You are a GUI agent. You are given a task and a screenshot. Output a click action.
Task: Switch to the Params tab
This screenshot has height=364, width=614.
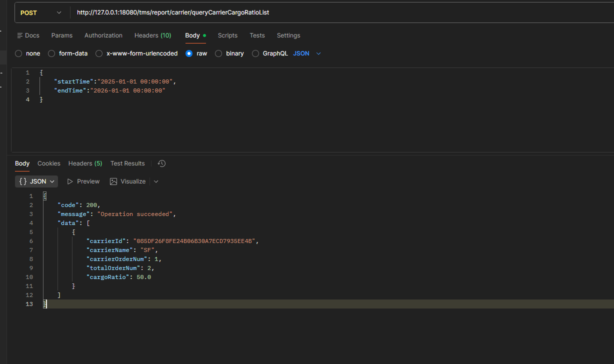[x=62, y=35]
